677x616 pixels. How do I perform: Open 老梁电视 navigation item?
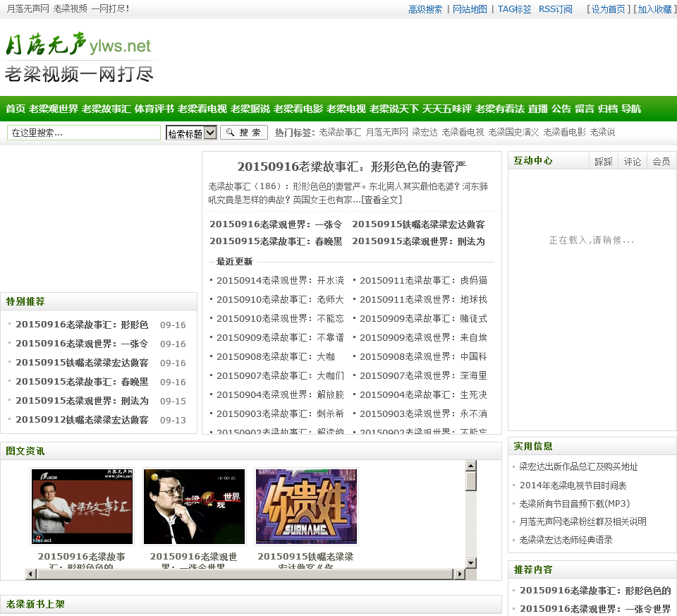click(346, 109)
